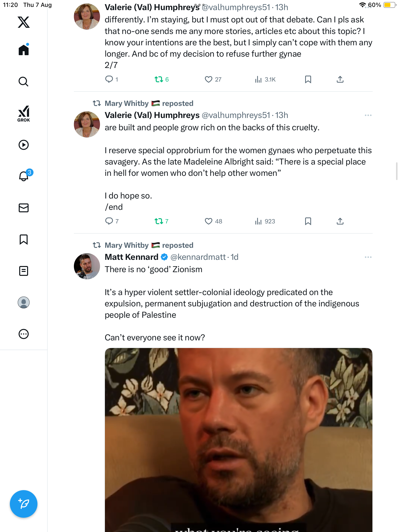Open the video tab in sidebar
Screen dimensions: 399x532
pos(24,145)
